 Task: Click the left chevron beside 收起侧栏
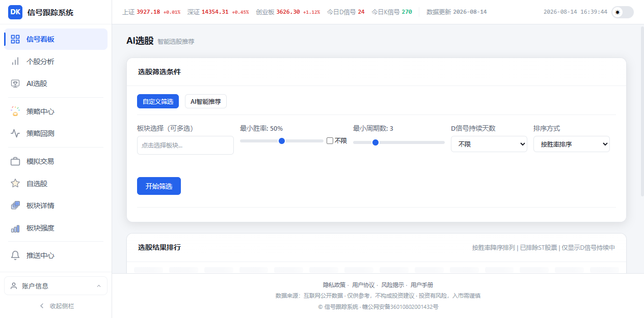click(42, 306)
